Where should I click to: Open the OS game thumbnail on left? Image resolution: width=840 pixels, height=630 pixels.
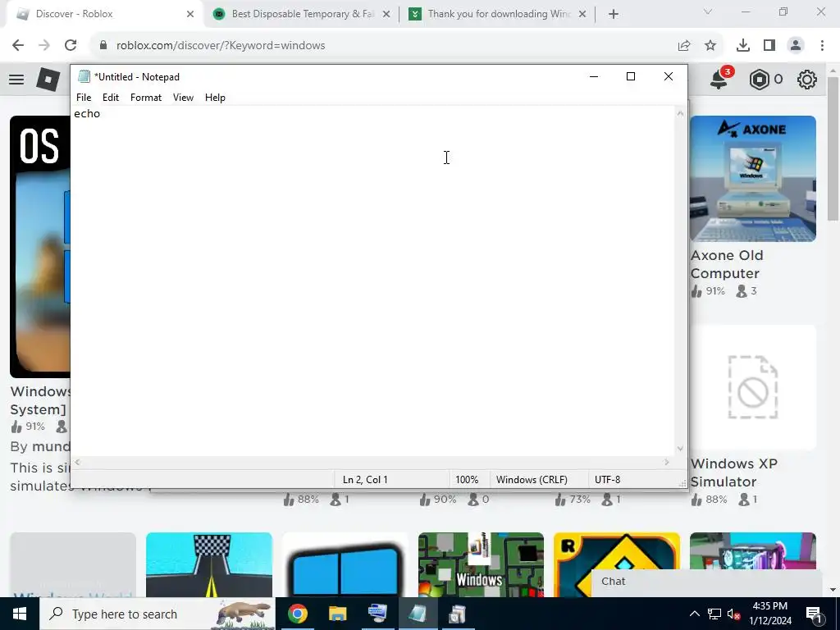click(39, 246)
